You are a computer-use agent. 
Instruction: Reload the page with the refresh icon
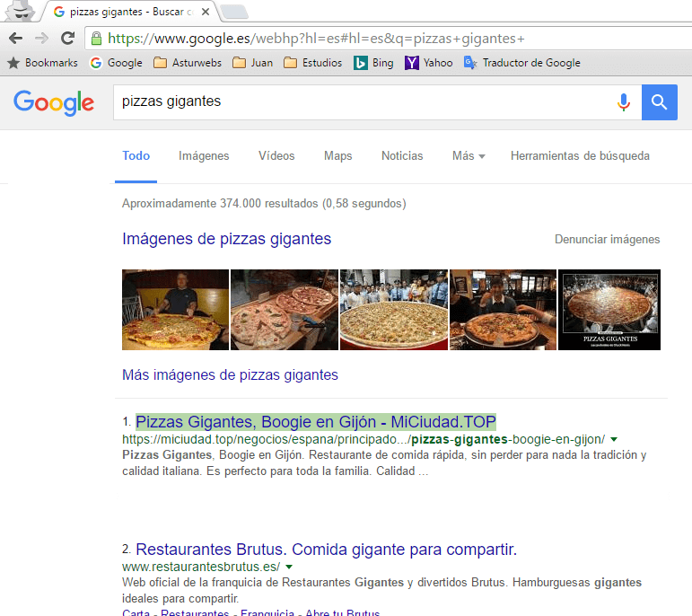tap(67, 39)
